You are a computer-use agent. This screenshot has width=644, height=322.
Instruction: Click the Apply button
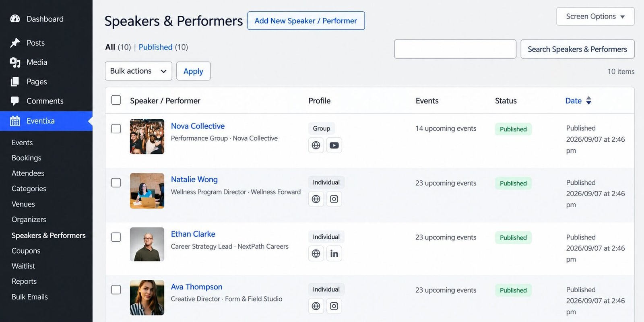click(193, 71)
